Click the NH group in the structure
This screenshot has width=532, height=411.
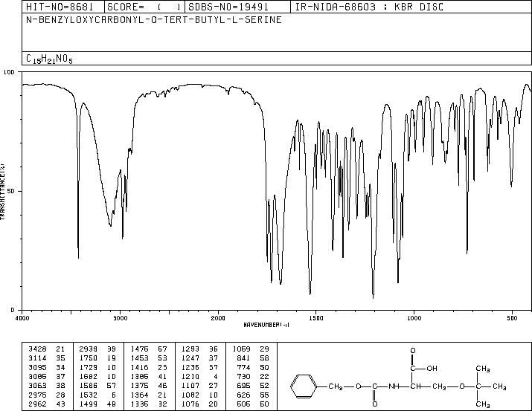[x=394, y=386]
